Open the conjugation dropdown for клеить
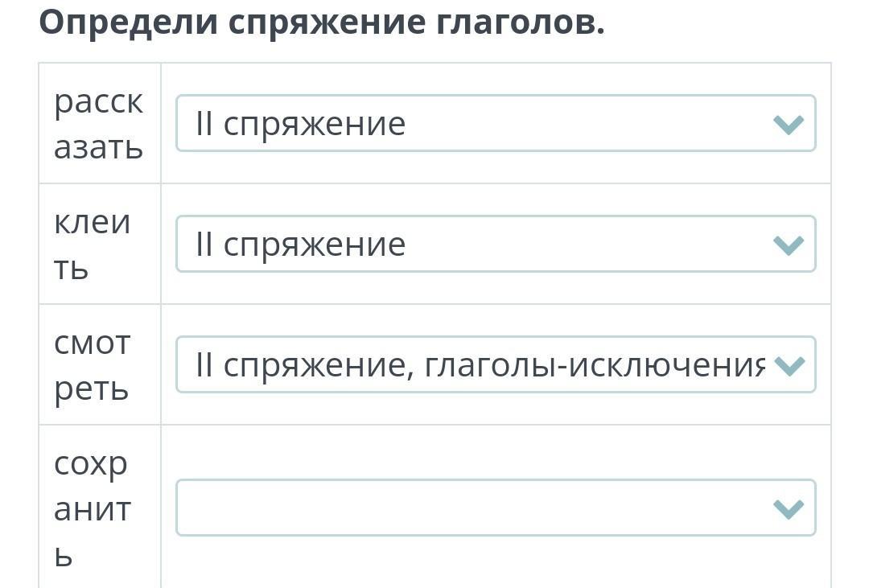 pyautogui.click(x=496, y=244)
